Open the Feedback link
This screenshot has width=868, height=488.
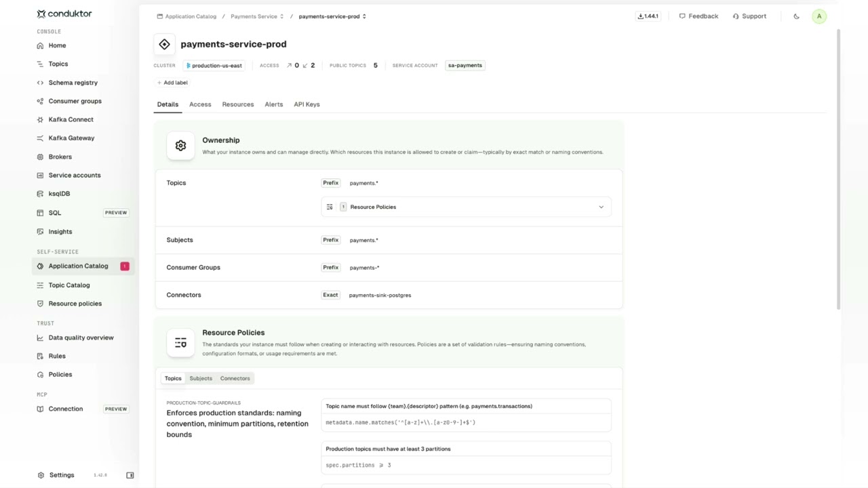pos(698,16)
